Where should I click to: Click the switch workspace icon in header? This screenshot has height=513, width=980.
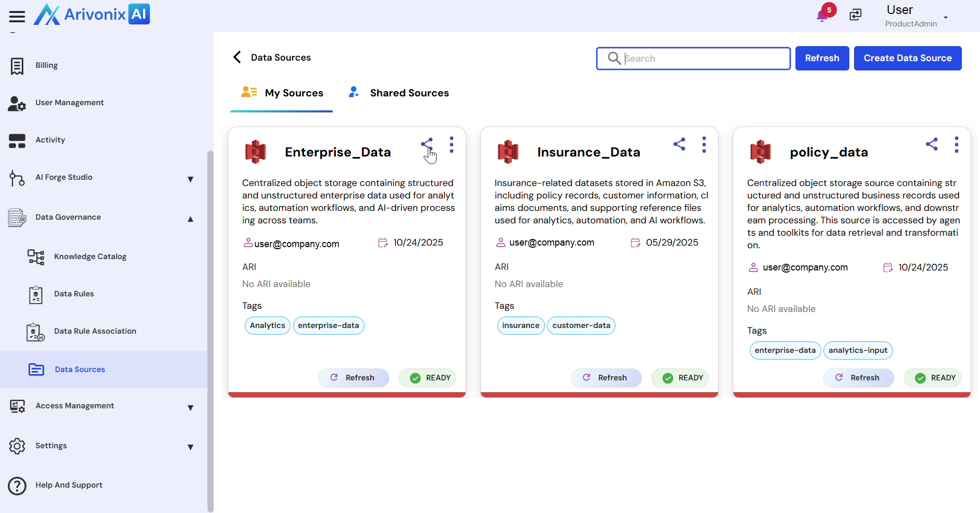[856, 15]
